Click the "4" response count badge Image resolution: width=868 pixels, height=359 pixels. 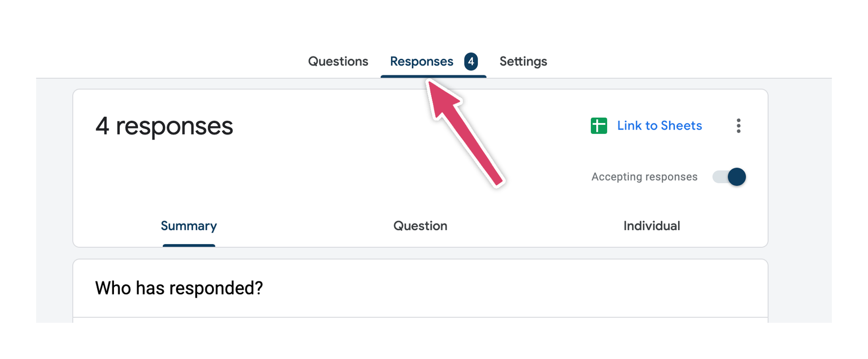click(x=471, y=61)
